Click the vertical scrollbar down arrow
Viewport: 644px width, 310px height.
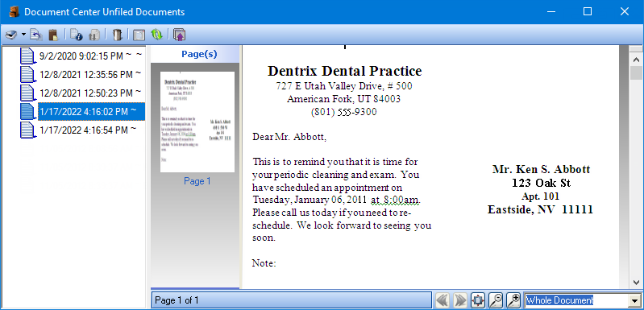coord(636,282)
